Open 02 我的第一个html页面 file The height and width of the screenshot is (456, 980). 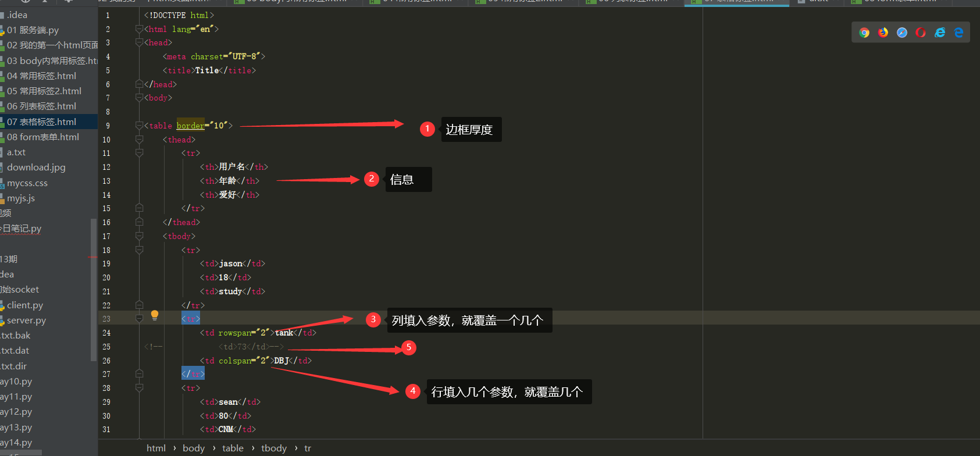(x=52, y=45)
